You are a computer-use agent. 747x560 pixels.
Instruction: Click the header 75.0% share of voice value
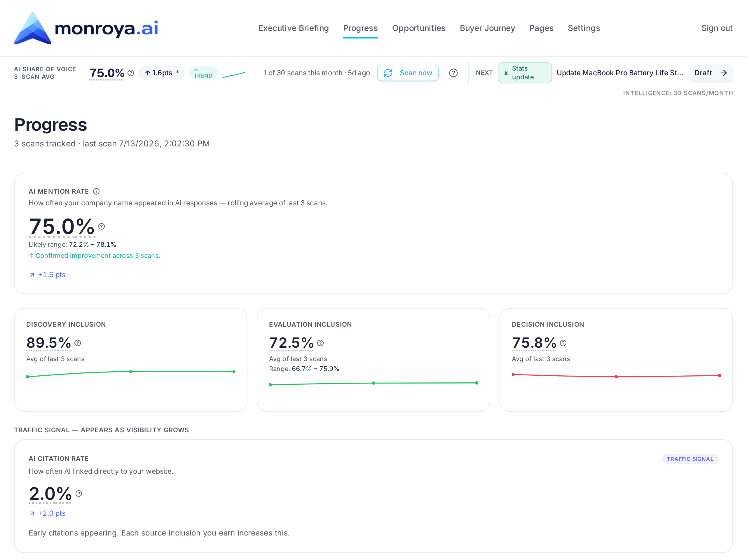point(107,73)
